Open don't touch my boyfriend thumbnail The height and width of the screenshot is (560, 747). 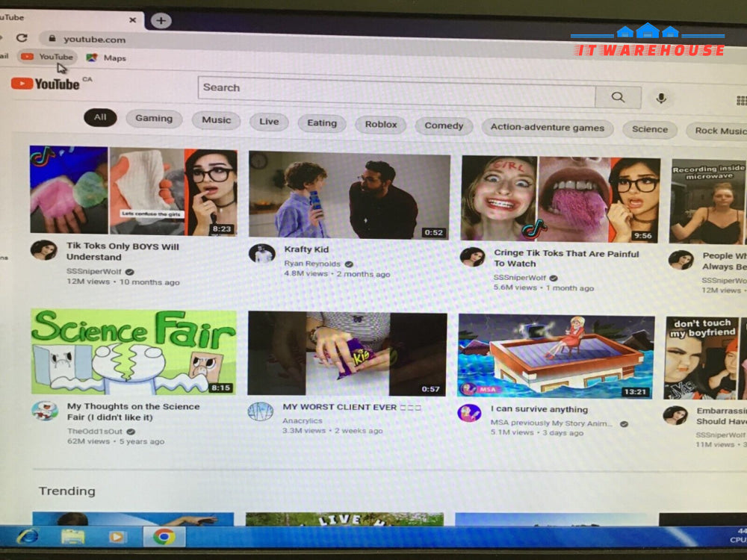pos(706,358)
